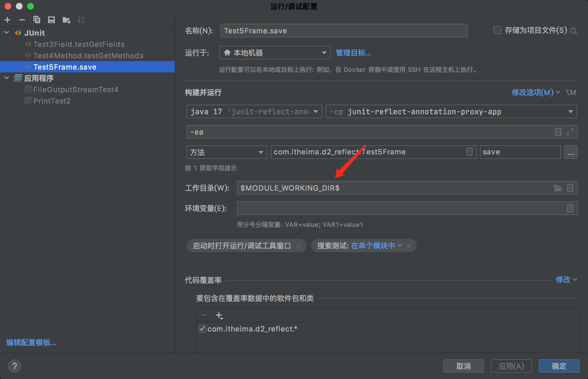The height and width of the screenshot is (379, 588).
Task: Click the 确定 confirm button
Action: (559, 366)
